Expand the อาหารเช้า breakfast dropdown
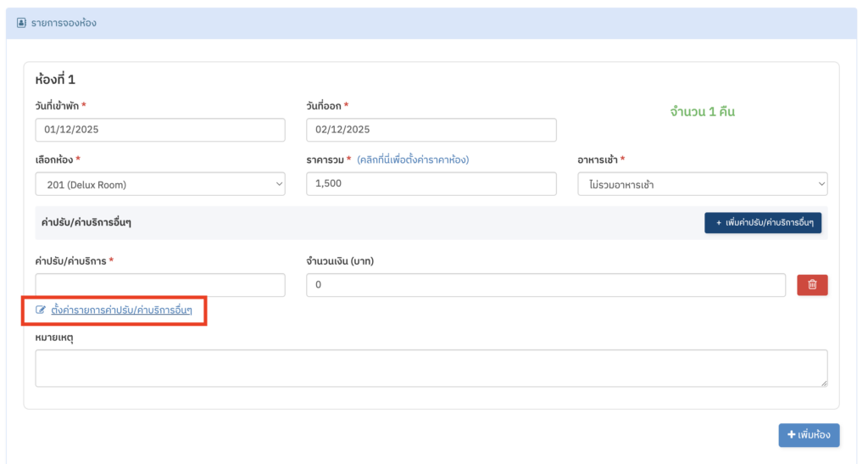 pos(702,184)
